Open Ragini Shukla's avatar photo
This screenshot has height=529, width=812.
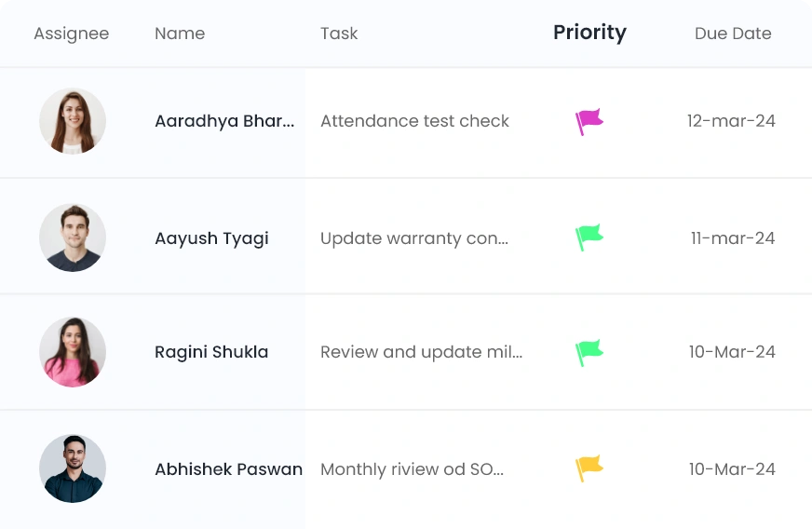(73, 352)
